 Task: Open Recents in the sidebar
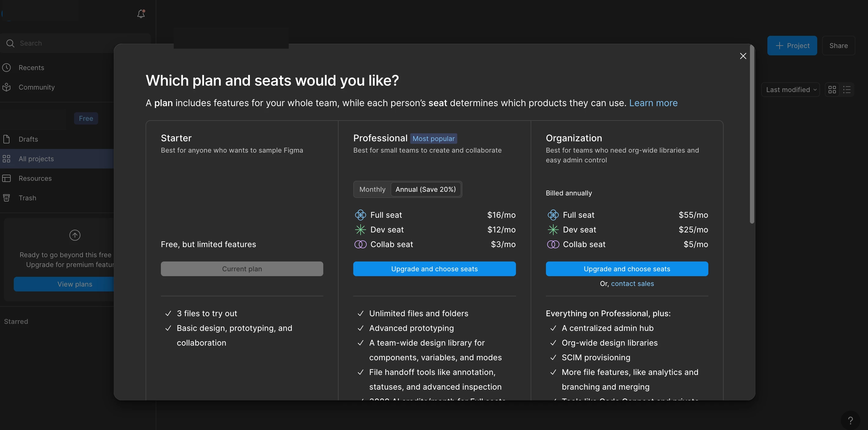pyautogui.click(x=31, y=68)
